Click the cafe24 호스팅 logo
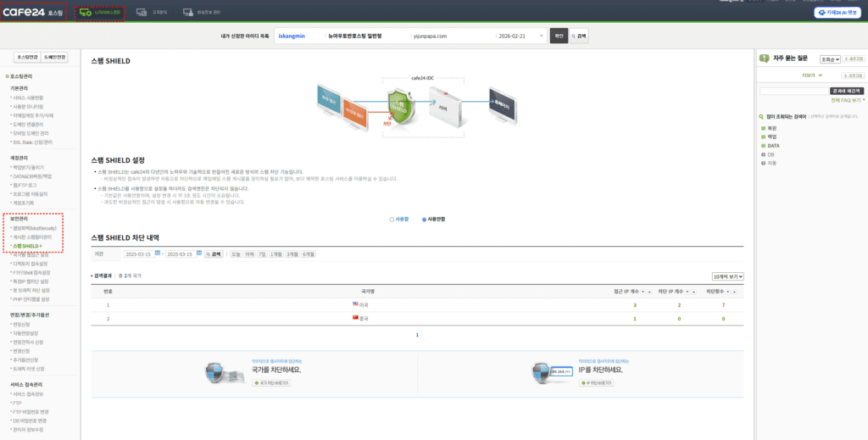This screenshot has height=440, width=868. pyautogui.click(x=32, y=13)
